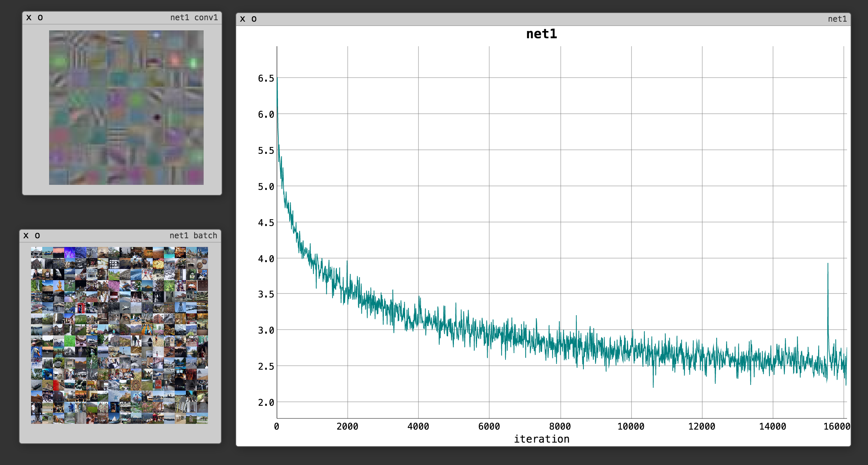Click the 6.5 y-axis tick label

point(266,78)
